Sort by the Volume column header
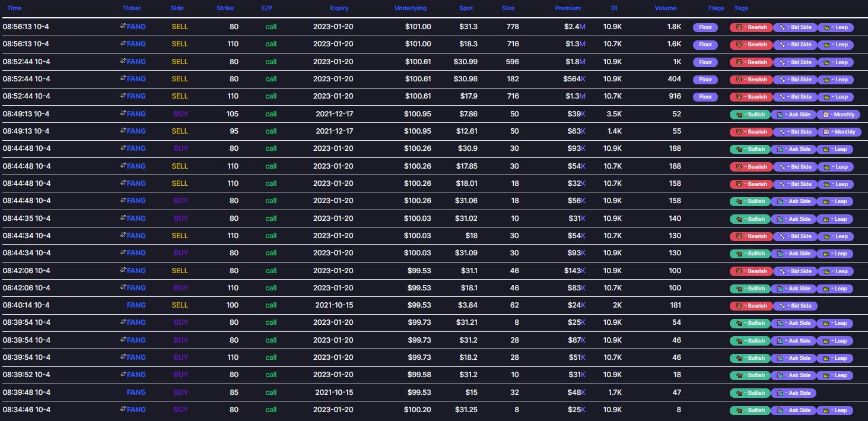 click(x=666, y=8)
